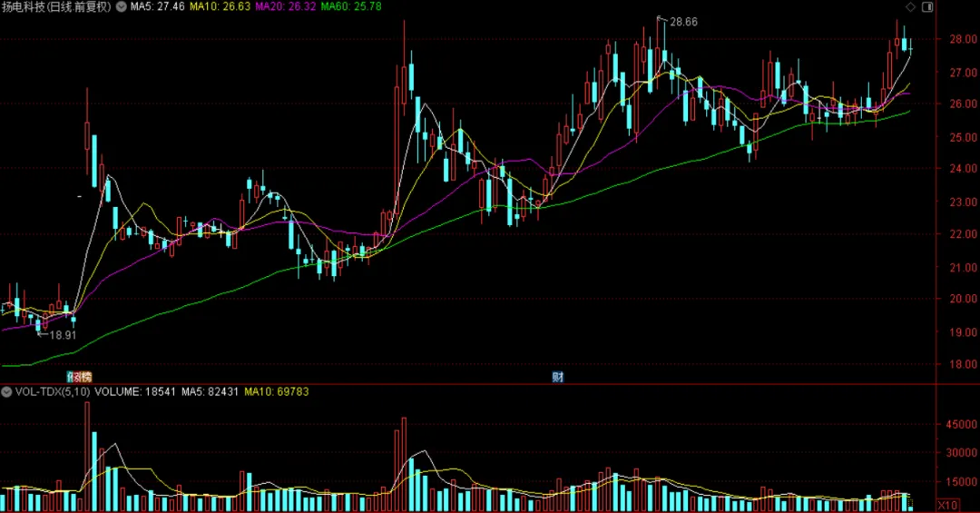Image resolution: width=980 pixels, height=513 pixels.
Task: Click the volume MA5: 82431 label
Action: pyautogui.click(x=210, y=392)
